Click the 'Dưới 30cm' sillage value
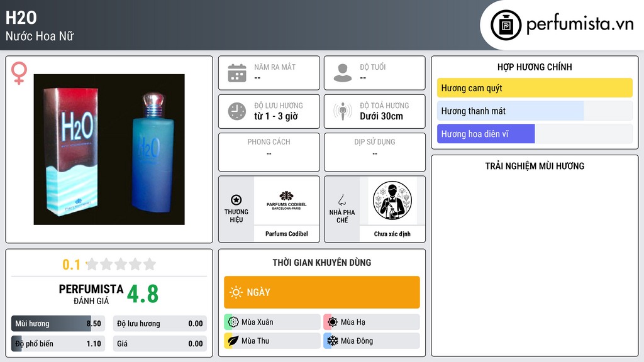Image resolution: width=644 pixels, height=362 pixels. click(382, 116)
